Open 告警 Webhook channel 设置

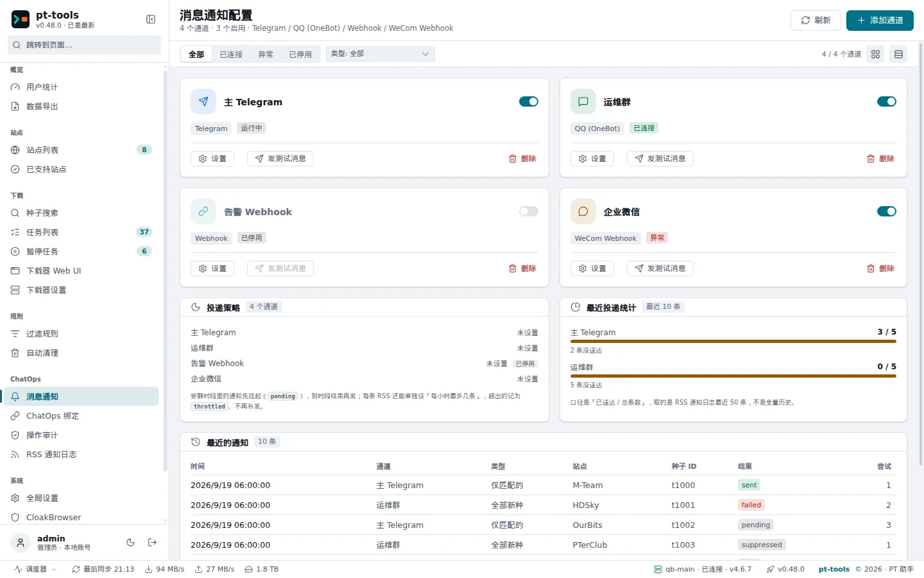click(212, 268)
